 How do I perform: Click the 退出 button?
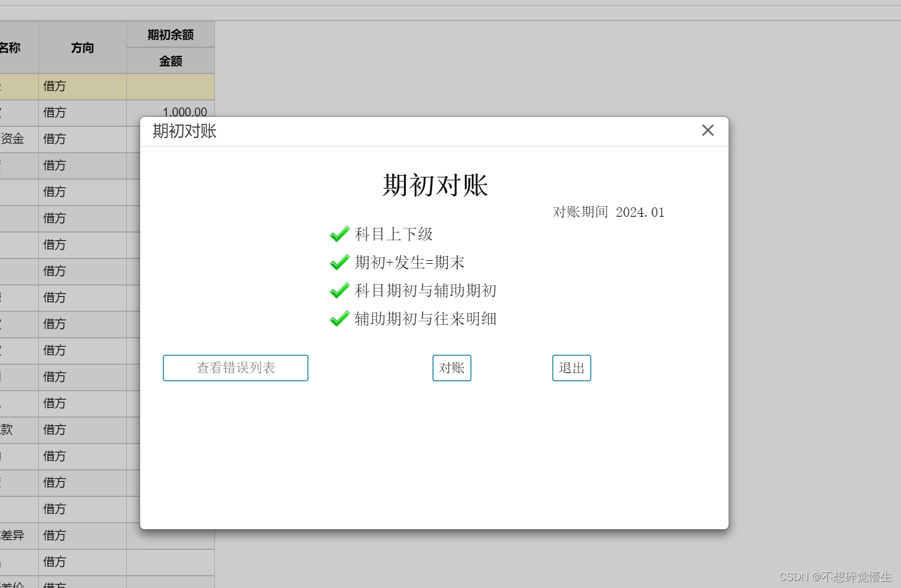pos(571,368)
